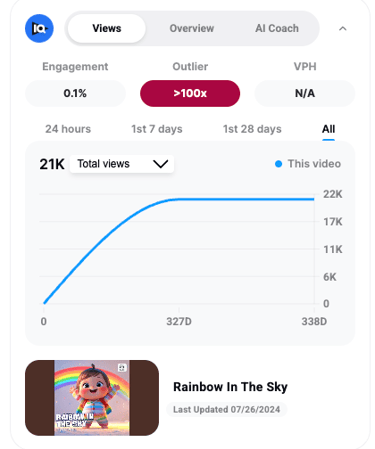Viewport: 375px width, 449px height.
Task: Open the Total views dropdown
Action: click(x=122, y=164)
